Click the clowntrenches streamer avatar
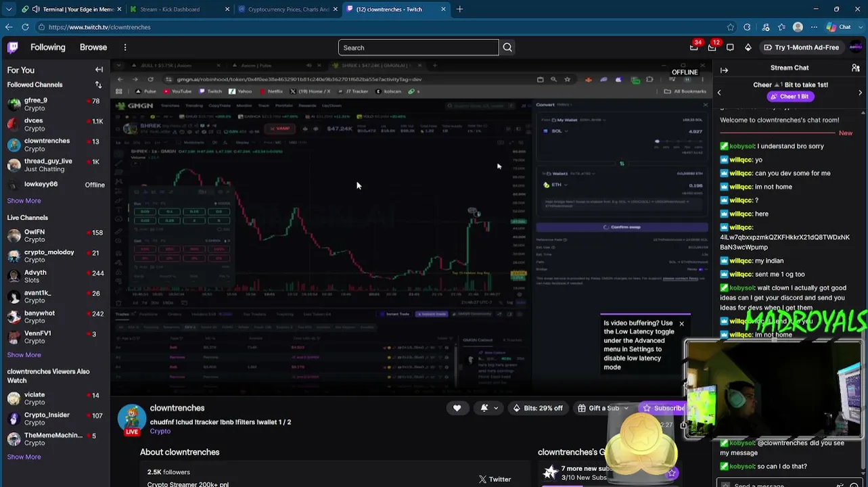 [132, 418]
